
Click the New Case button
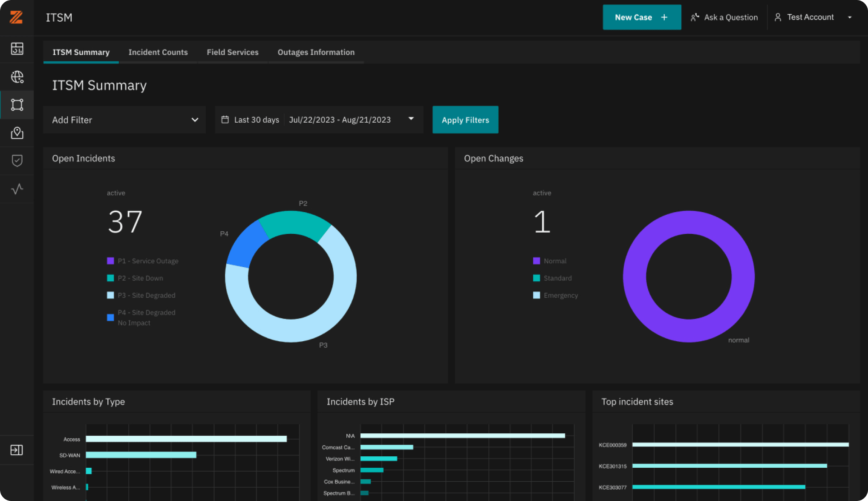(x=642, y=17)
